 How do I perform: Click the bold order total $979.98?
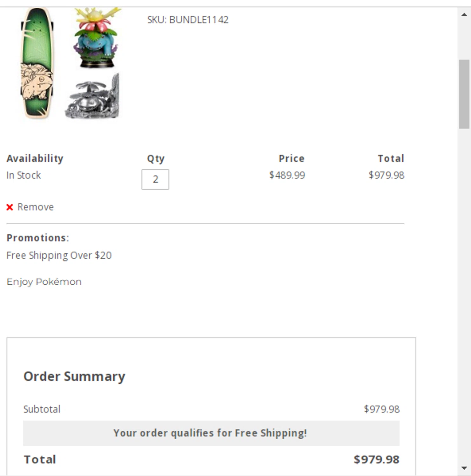point(376,459)
